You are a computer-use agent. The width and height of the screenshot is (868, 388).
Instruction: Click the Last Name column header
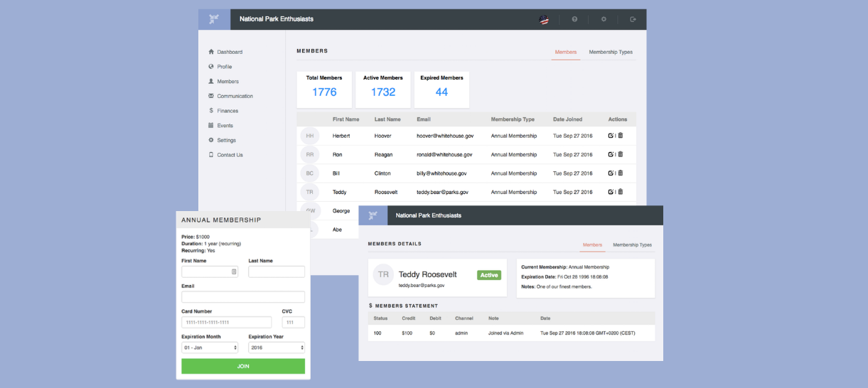387,119
